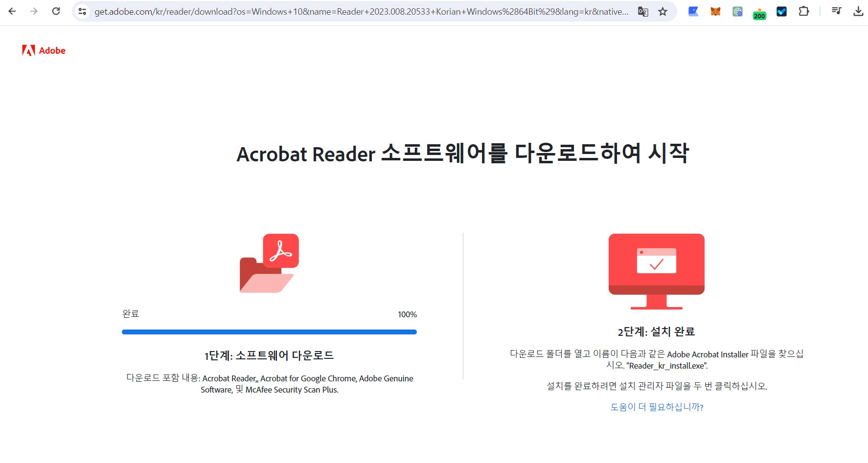
Task: Reload the Adobe download page
Action: tap(56, 11)
